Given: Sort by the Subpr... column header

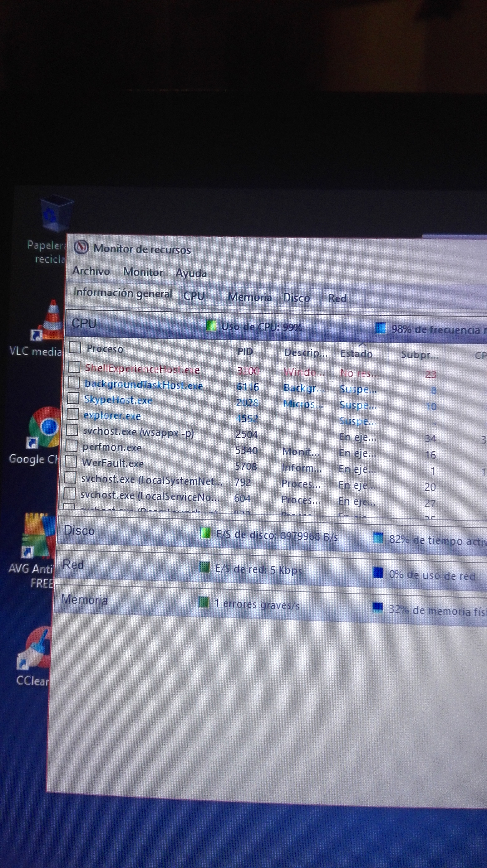Looking at the screenshot, I should tap(419, 355).
